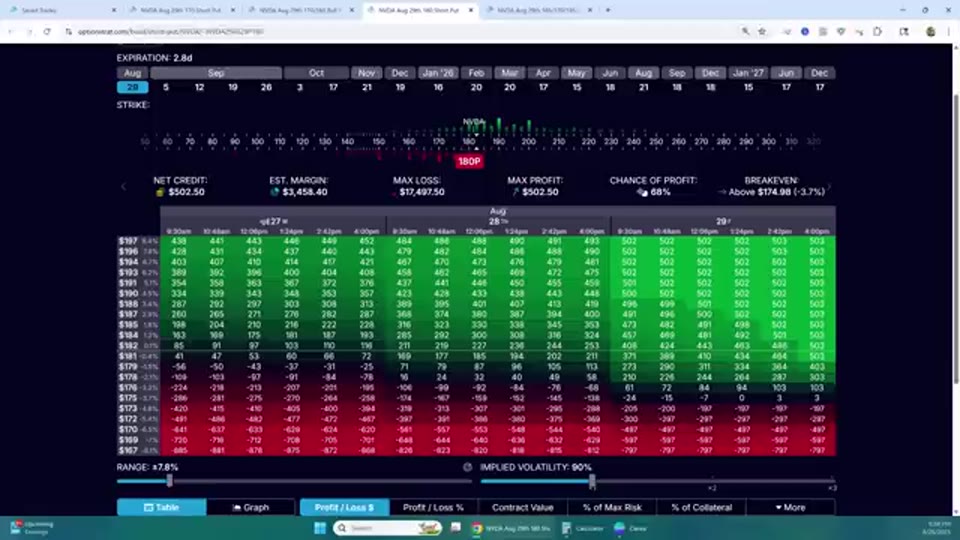Click the right arrow beside Breakeven
Screen dimensions: 960x540
pyautogui.click(x=830, y=186)
